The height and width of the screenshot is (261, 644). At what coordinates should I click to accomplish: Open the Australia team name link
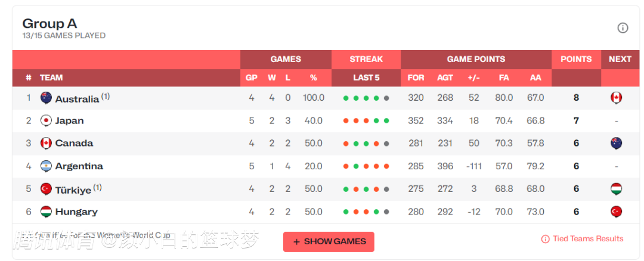click(x=77, y=99)
